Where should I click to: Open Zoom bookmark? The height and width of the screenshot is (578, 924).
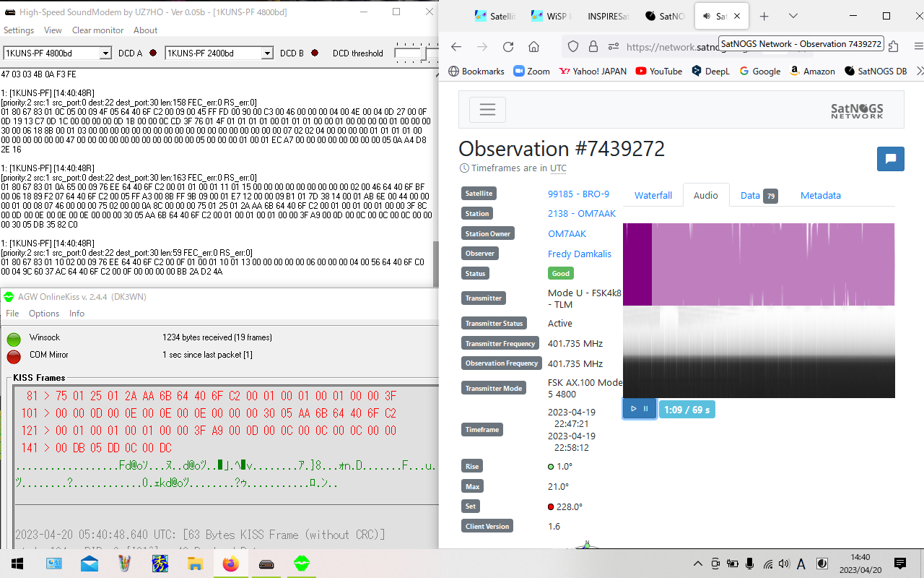coord(531,71)
